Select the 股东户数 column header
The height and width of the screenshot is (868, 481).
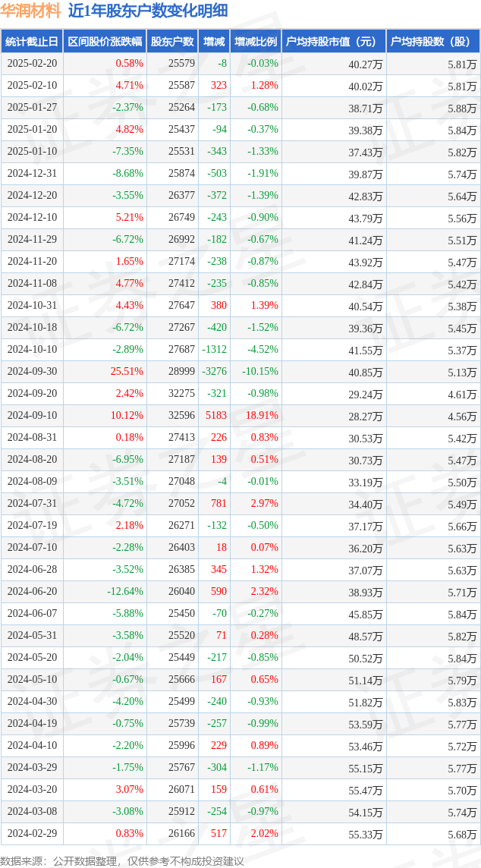pyautogui.click(x=173, y=42)
